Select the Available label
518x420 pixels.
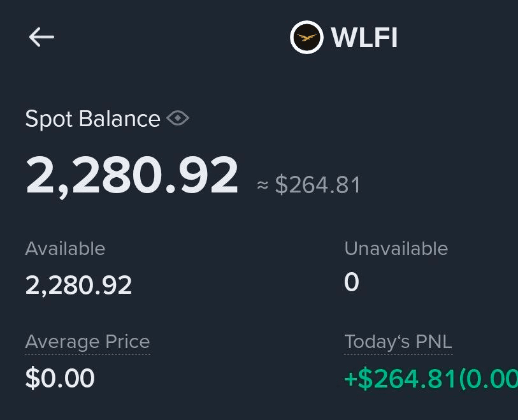[x=65, y=249]
